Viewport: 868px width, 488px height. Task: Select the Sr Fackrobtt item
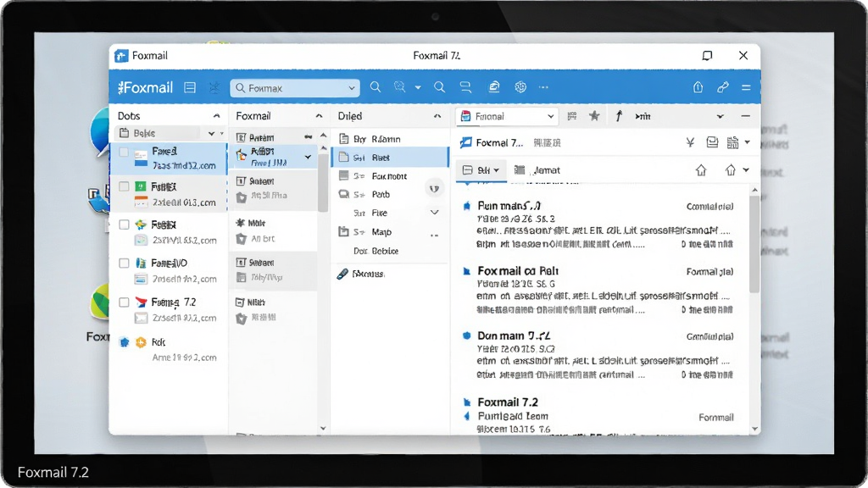pos(390,176)
